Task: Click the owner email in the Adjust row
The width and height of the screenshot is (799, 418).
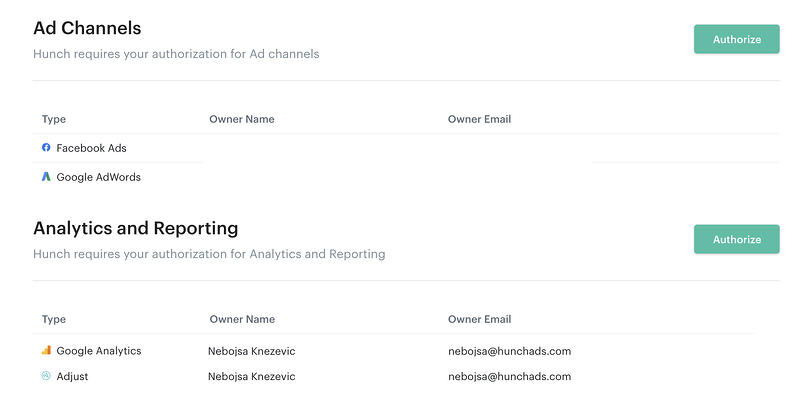Action: pyautogui.click(x=509, y=376)
